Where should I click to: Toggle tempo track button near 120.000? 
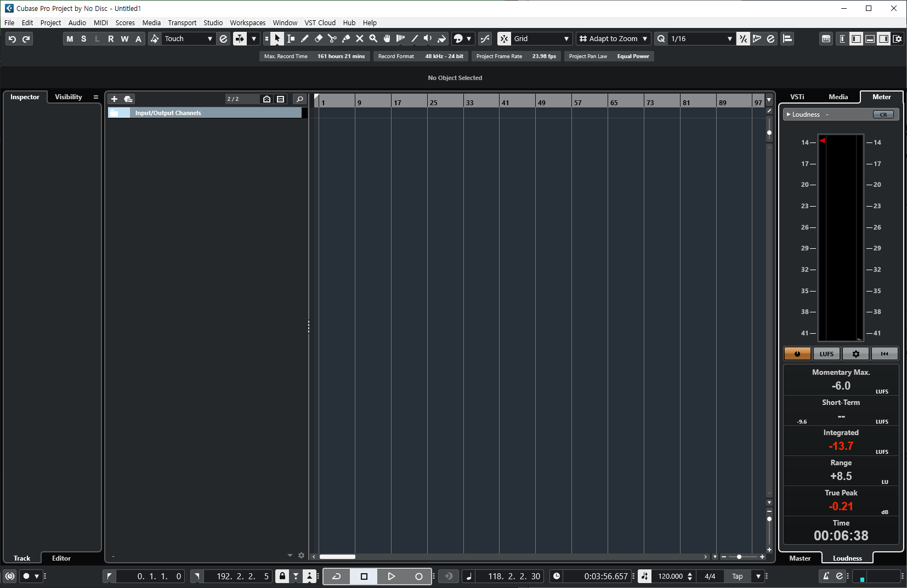tap(645, 576)
